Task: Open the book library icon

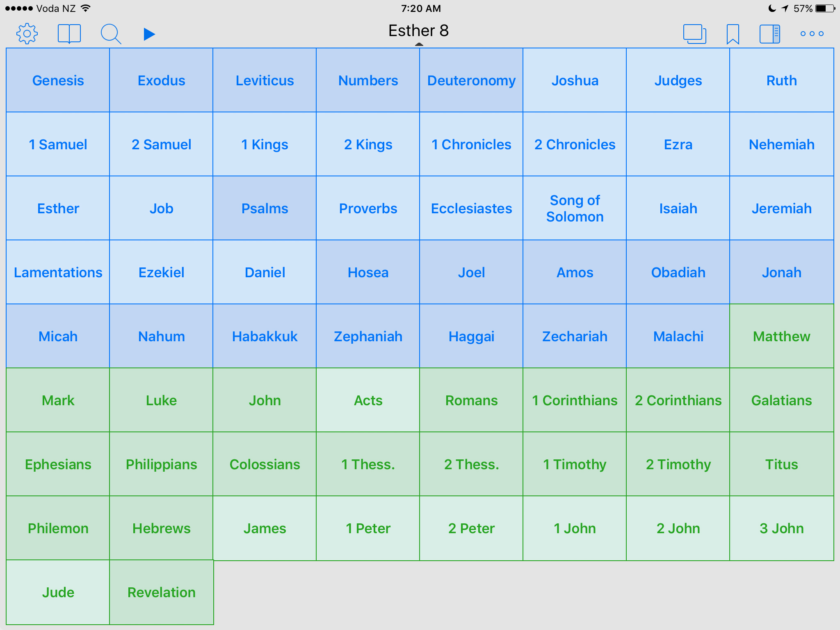Action: click(69, 34)
